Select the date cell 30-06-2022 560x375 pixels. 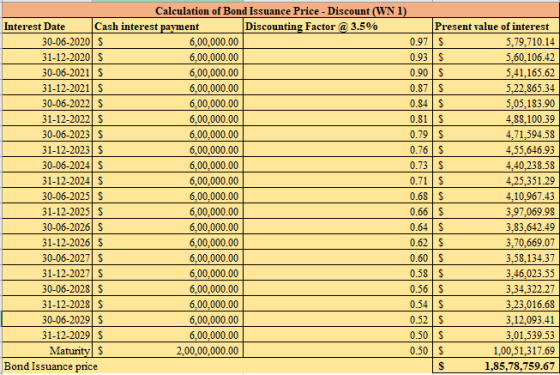[47, 103]
